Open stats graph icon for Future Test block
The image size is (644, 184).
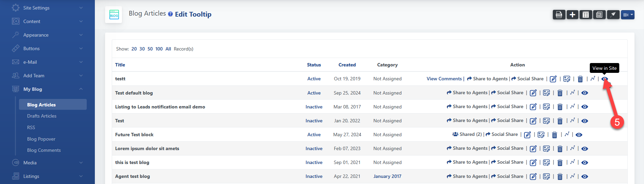click(567, 135)
